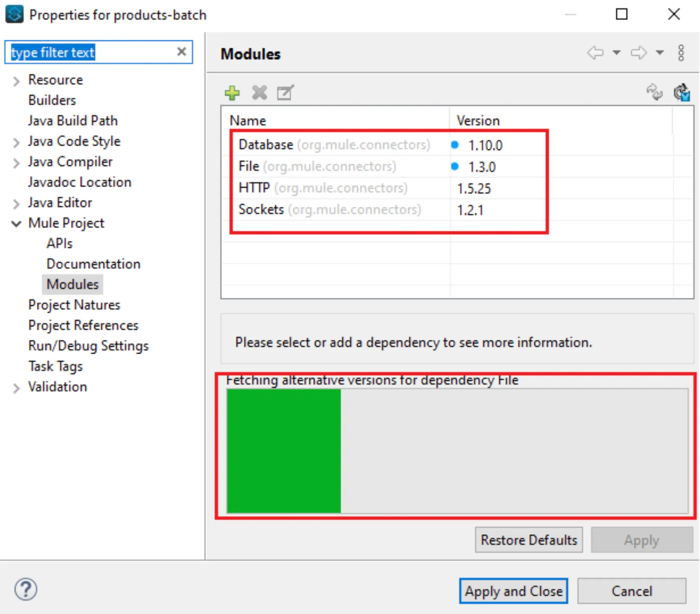Image resolution: width=700 pixels, height=614 pixels.
Task: Select Builders in the tree
Action: coord(52,100)
